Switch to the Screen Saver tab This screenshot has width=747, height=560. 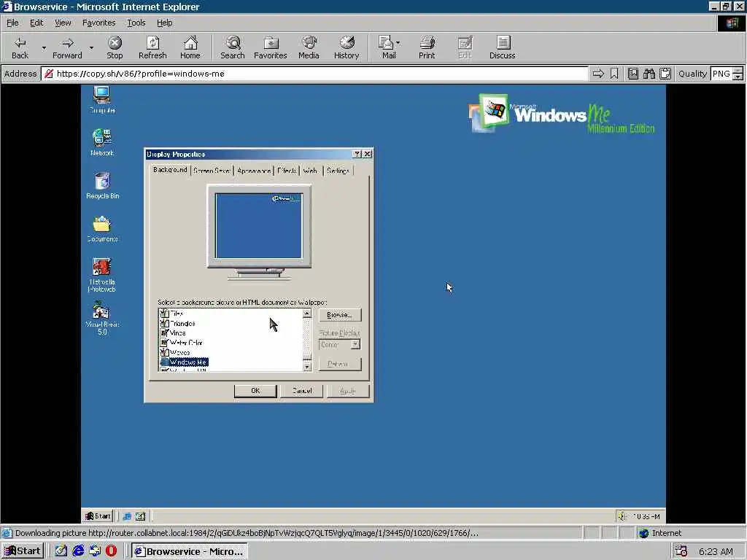[x=212, y=171]
